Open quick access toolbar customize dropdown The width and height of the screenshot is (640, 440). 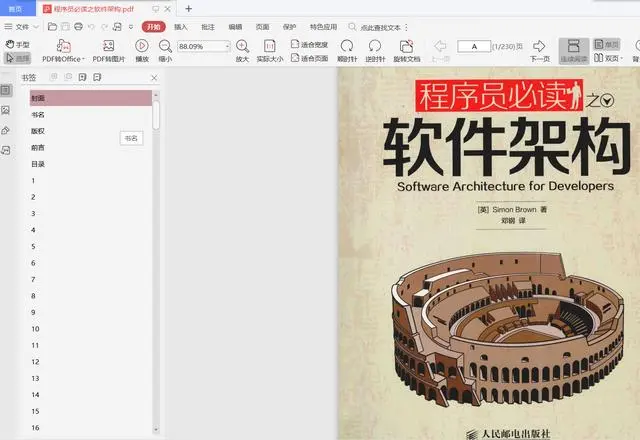131,27
